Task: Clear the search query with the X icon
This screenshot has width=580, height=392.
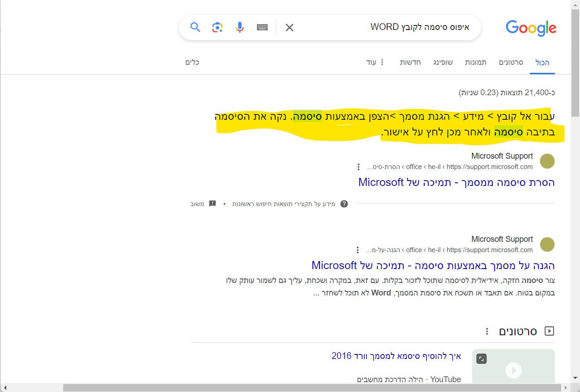Action: coord(289,27)
